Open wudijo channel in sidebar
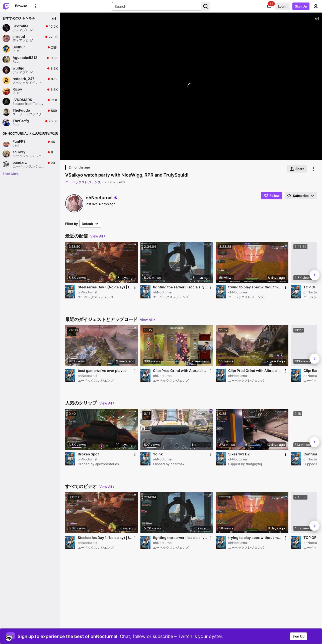322x644 pixels. [30, 70]
